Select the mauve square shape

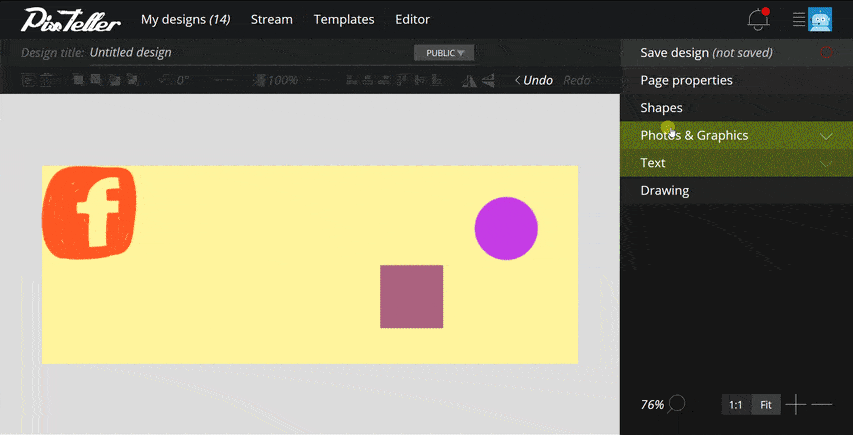point(411,296)
